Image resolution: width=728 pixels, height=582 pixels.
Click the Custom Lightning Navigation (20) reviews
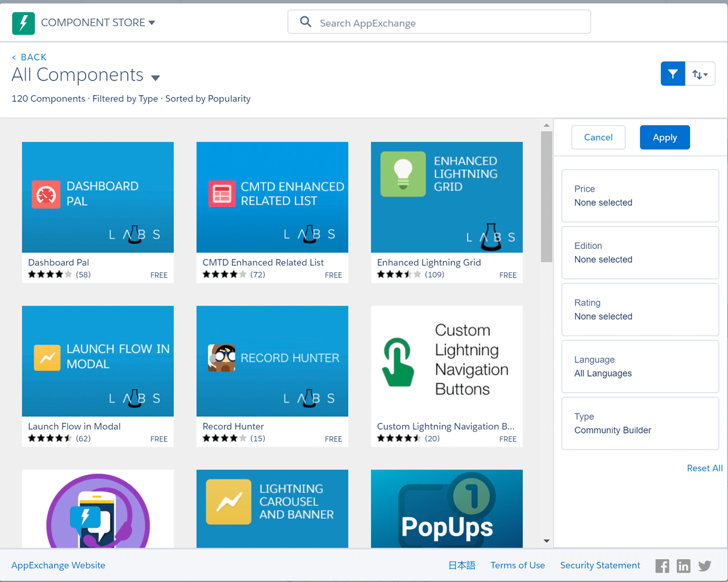pos(432,438)
